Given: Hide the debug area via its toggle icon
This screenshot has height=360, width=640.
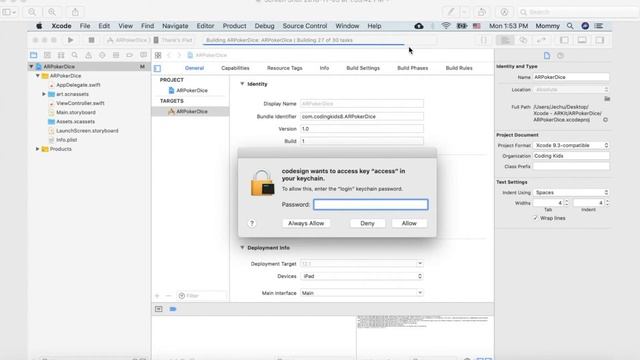Looking at the screenshot, I should click(159, 309).
